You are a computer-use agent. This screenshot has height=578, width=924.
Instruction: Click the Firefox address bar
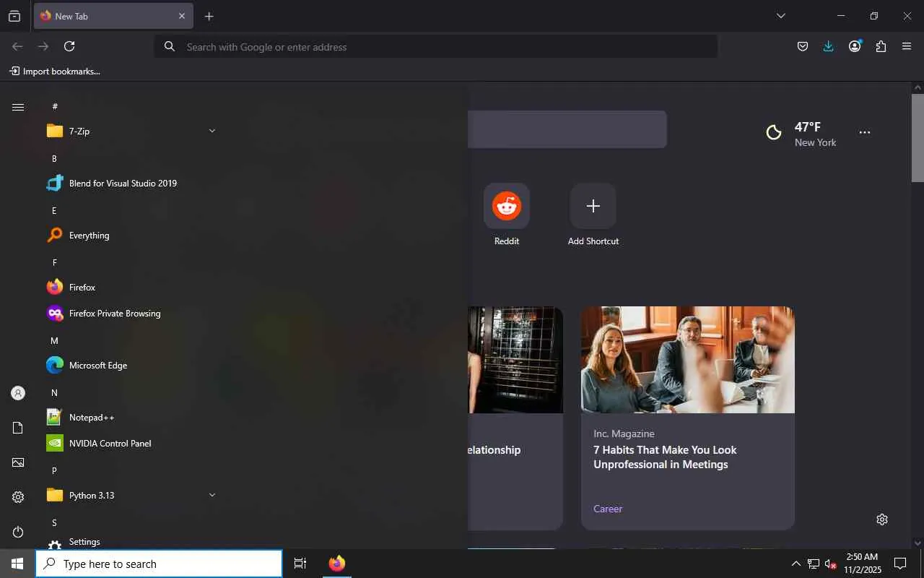436,47
